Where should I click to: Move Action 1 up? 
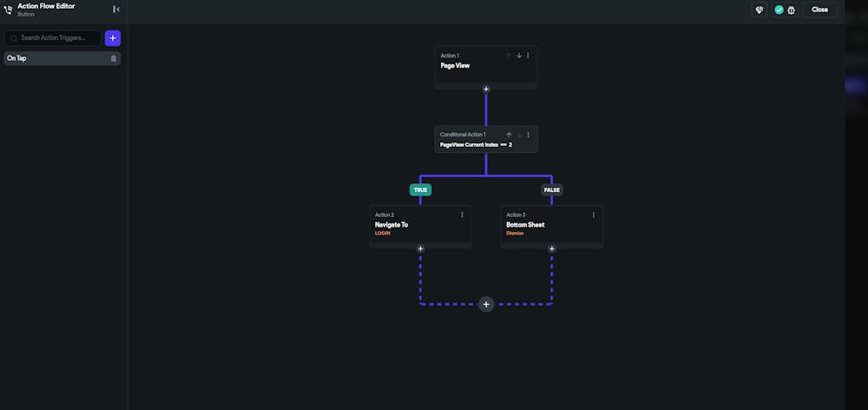click(x=508, y=56)
